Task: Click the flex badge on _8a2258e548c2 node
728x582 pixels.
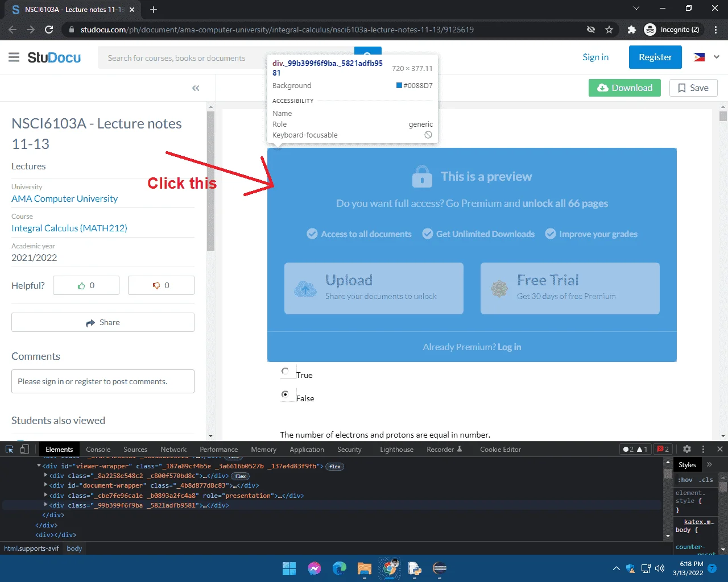Action: click(x=241, y=476)
